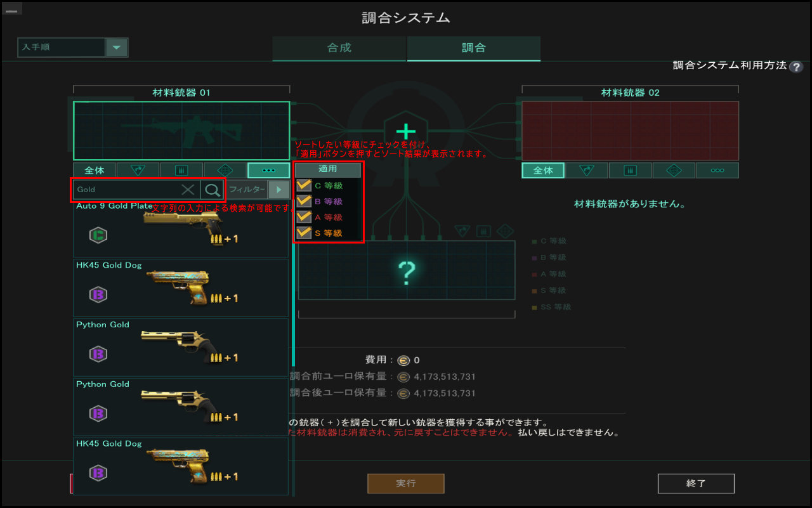Expand filter panel with フィルター arrow button
Image resolution: width=812 pixels, height=508 pixels.
pyautogui.click(x=278, y=190)
